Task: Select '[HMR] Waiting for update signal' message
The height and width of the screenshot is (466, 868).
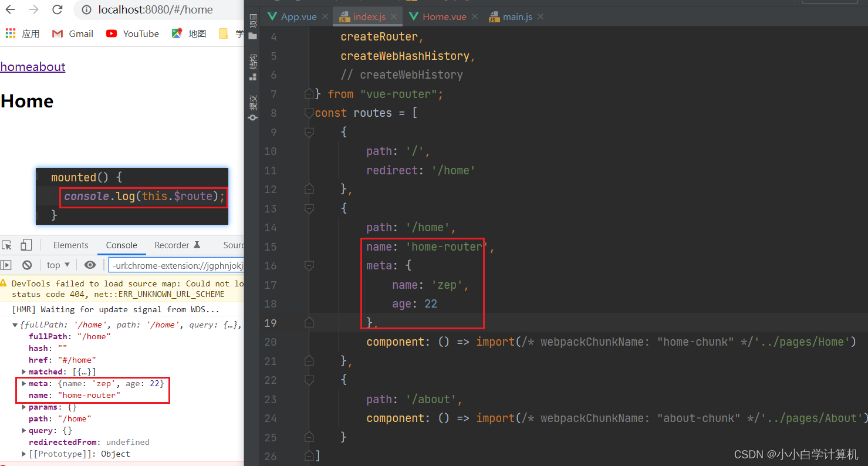Action: tap(116, 310)
